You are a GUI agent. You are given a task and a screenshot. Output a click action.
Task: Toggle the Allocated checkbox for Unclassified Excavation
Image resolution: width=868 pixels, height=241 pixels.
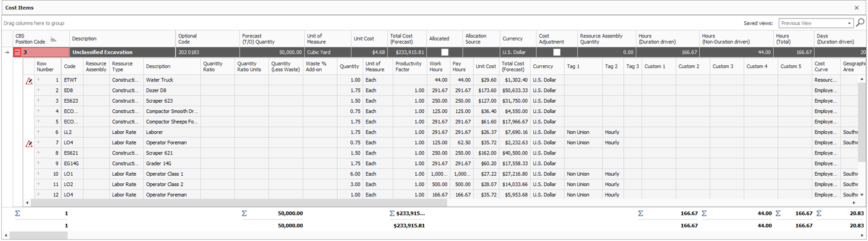click(x=444, y=52)
